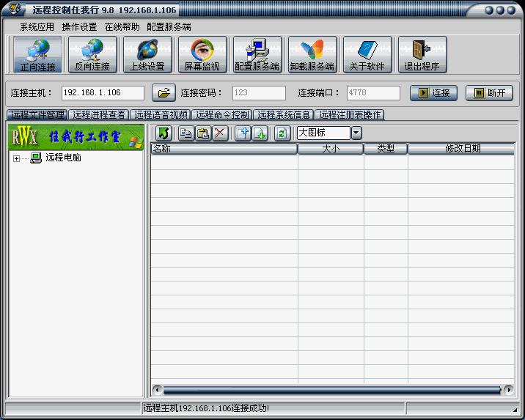Open 关于软件 about dialog
The height and width of the screenshot is (420, 525).
click(x=367, y=55)
